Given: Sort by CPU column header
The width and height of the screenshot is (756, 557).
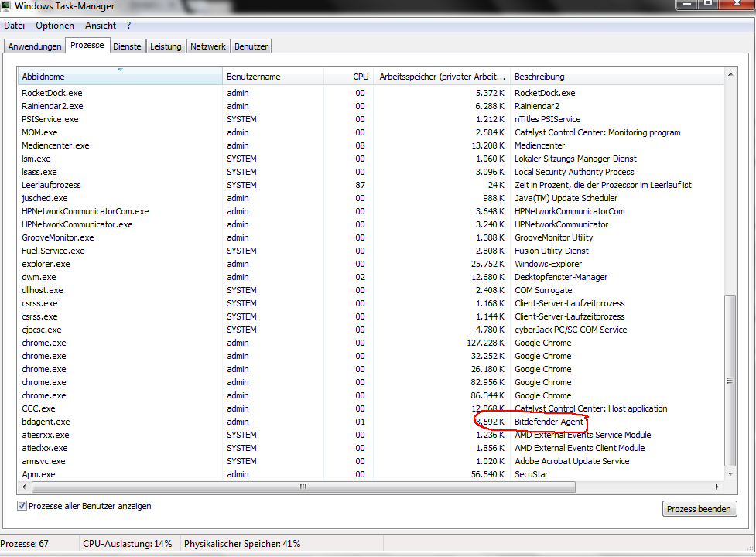Looking at the screenshot, I should pyautogui.click(x=348, y=77).
